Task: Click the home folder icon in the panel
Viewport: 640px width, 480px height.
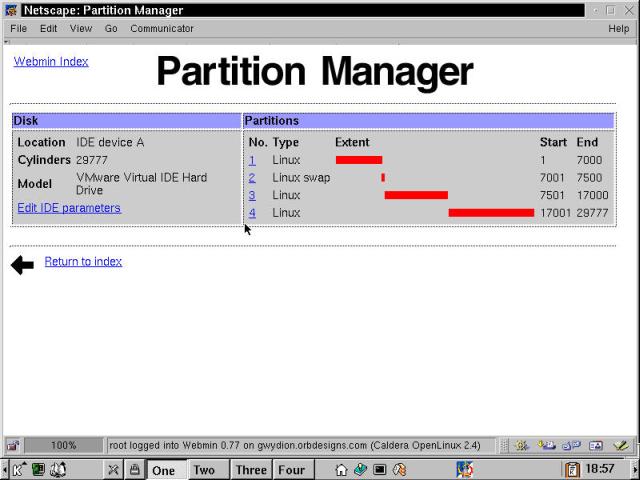Action: click(x=341, y=469)
